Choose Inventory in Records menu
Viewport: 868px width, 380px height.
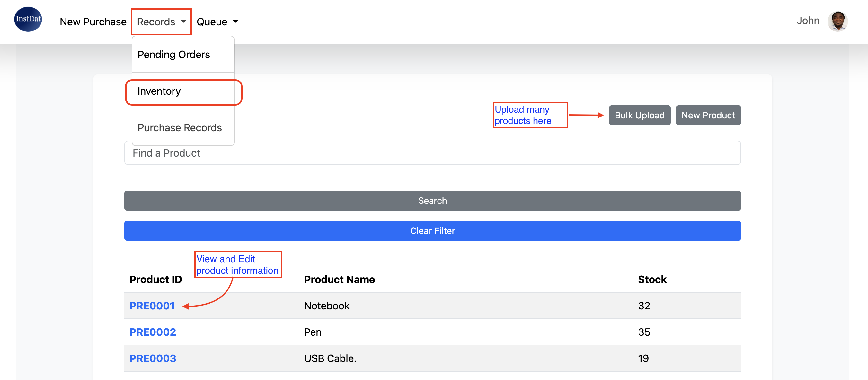tap(159, 91)
